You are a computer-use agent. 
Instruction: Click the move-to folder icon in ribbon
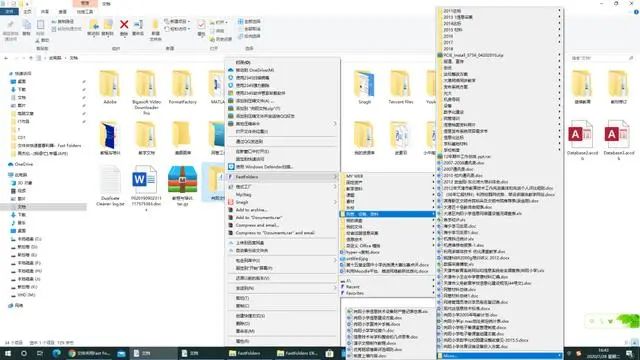pyautogui.click(x=93, y=25)
